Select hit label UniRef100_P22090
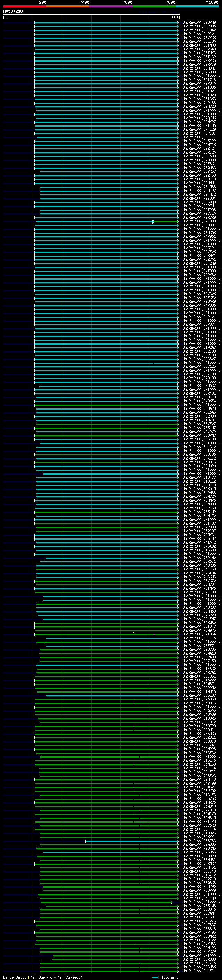The height and width of the screenshot is (980, 222). (199, 416)
